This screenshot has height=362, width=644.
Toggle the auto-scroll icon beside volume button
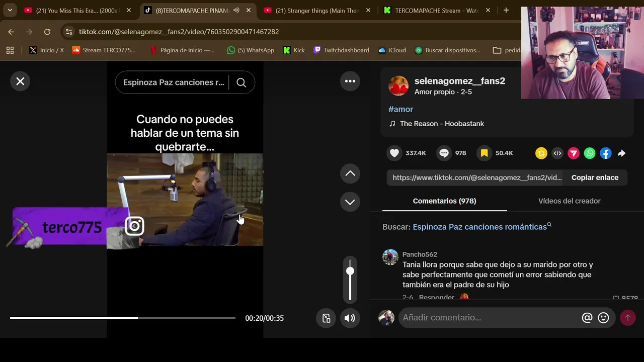tap(326, 318)
